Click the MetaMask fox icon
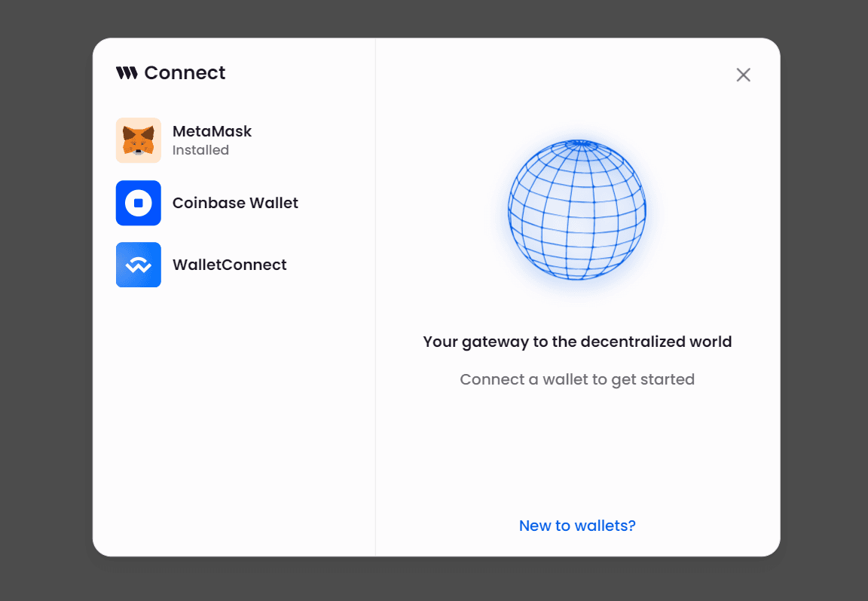The height and width of the screenshot is (601, 868). [139, 140]
